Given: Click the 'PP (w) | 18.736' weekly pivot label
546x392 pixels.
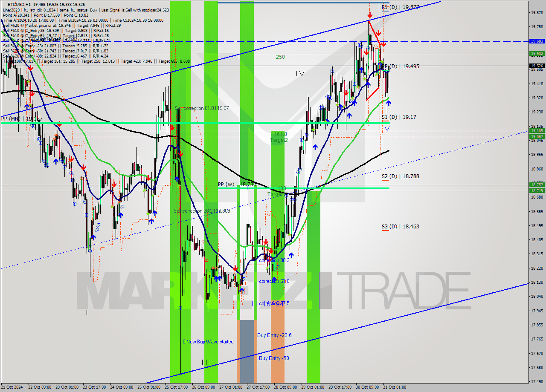Looking at the screenshot, I should click(237, 184).
